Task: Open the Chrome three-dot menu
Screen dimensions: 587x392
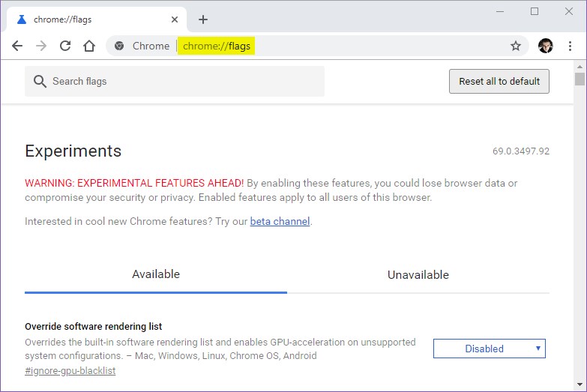Action: tap(570, 46)
